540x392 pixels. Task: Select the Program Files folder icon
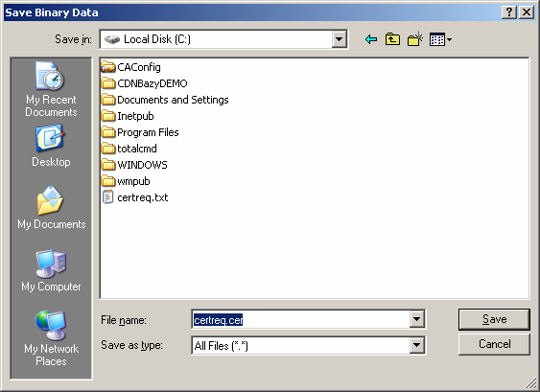107,132
